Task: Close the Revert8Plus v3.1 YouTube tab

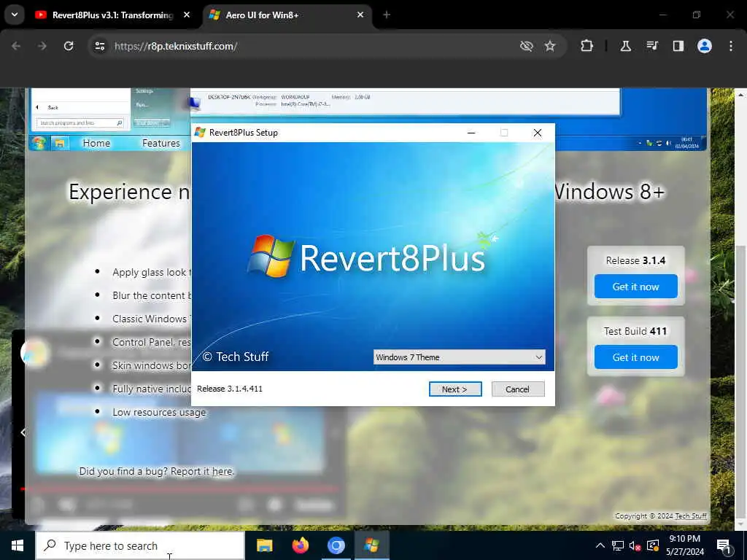Action: [x=187, y=15]
